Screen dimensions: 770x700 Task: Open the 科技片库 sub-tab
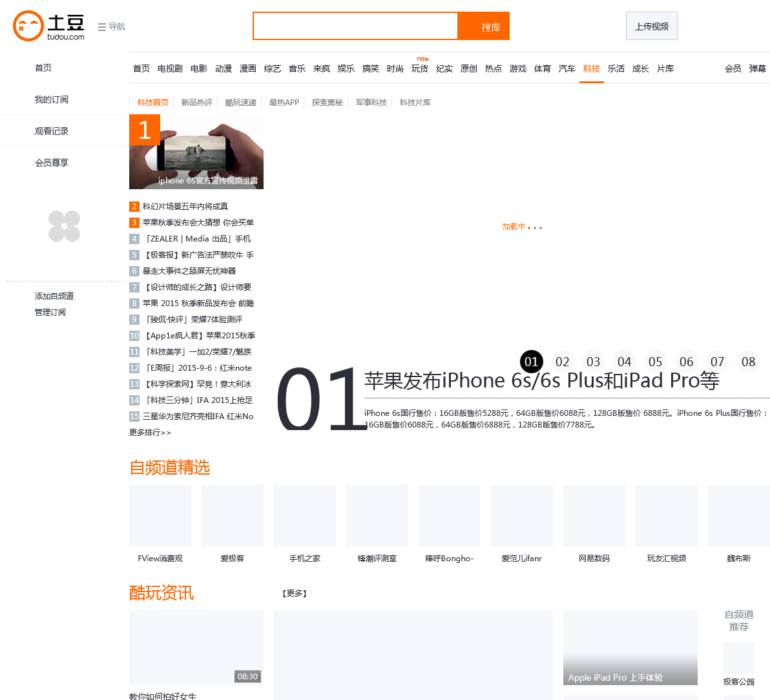click(x=415, y=102)
